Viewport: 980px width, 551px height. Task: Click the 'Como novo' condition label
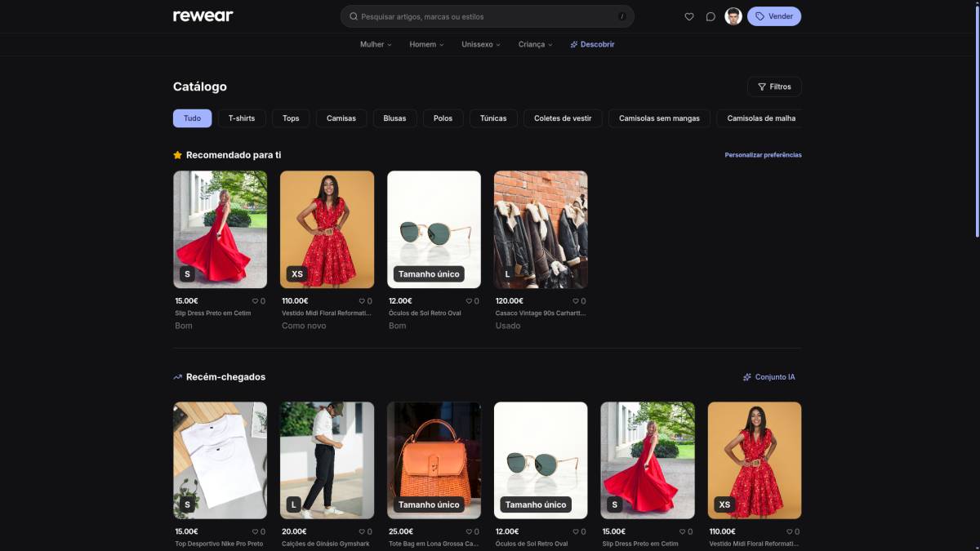click(304, 326)
